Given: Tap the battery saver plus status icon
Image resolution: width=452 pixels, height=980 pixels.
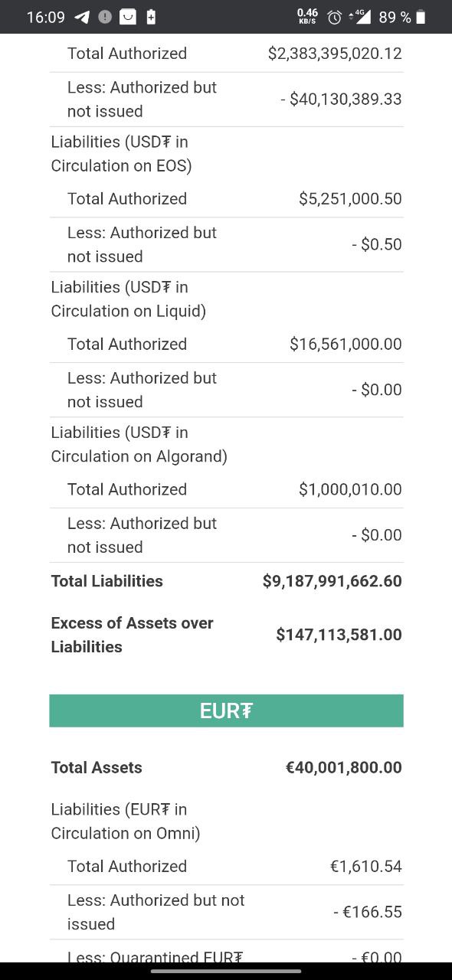Looking at the screenshot, I should 151,17.
